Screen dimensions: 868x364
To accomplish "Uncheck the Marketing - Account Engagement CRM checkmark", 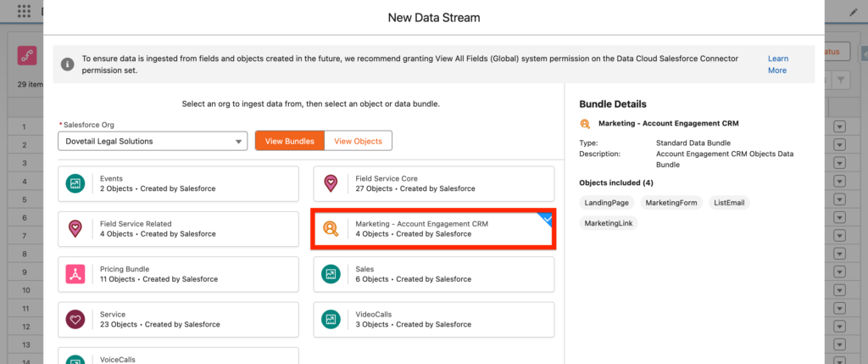I will (548, 219).
